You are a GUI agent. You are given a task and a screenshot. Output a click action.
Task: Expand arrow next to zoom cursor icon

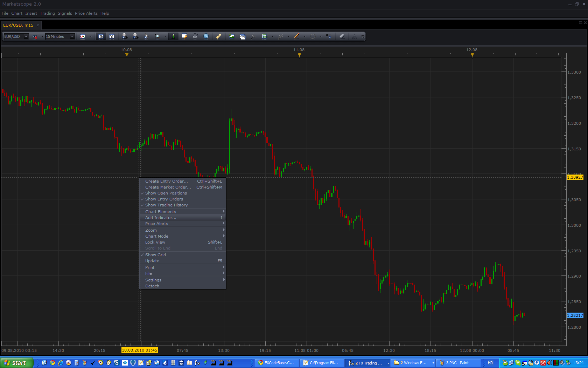point(165,36)
